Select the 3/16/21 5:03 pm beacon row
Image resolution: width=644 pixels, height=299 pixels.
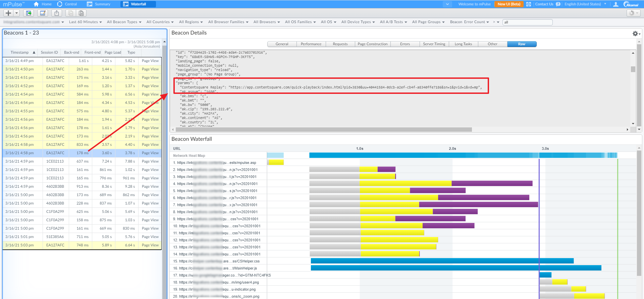(82, 245)
